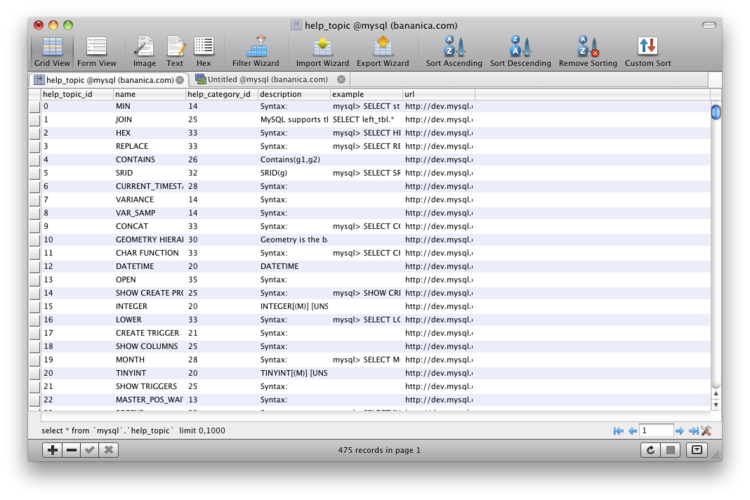
Task: Select the MASTER_POS_WAI name cell
Action: (149, 400)
